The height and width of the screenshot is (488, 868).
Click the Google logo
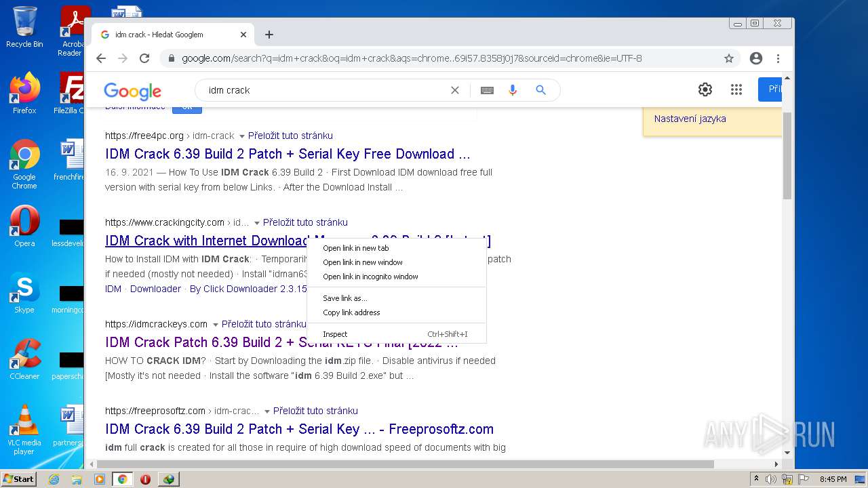(132, 91)
